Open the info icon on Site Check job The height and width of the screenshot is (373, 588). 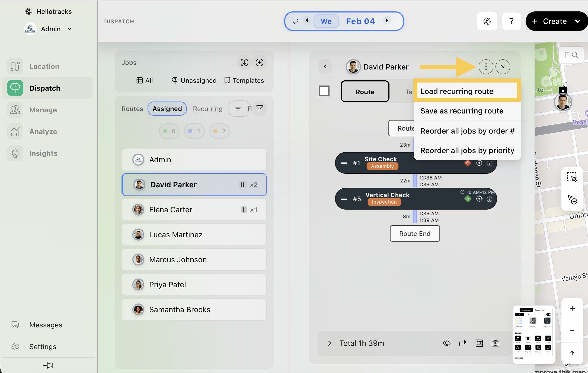[490, 163]
